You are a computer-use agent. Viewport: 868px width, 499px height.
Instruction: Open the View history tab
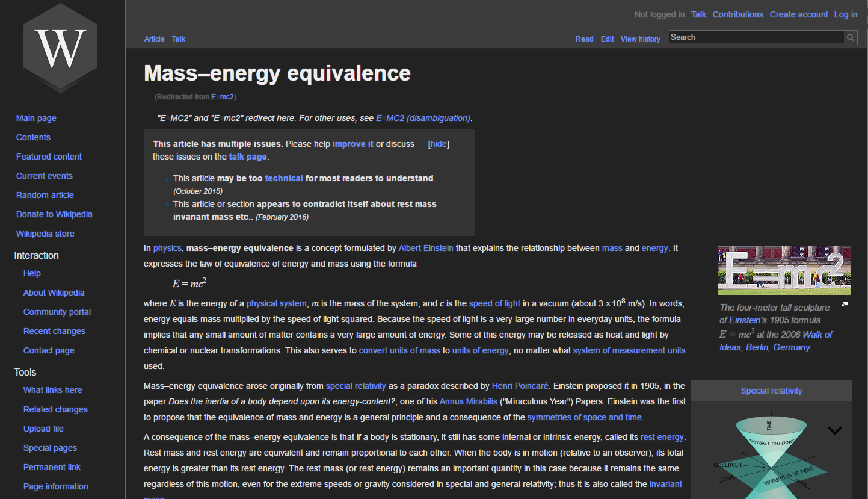point(640,39)
